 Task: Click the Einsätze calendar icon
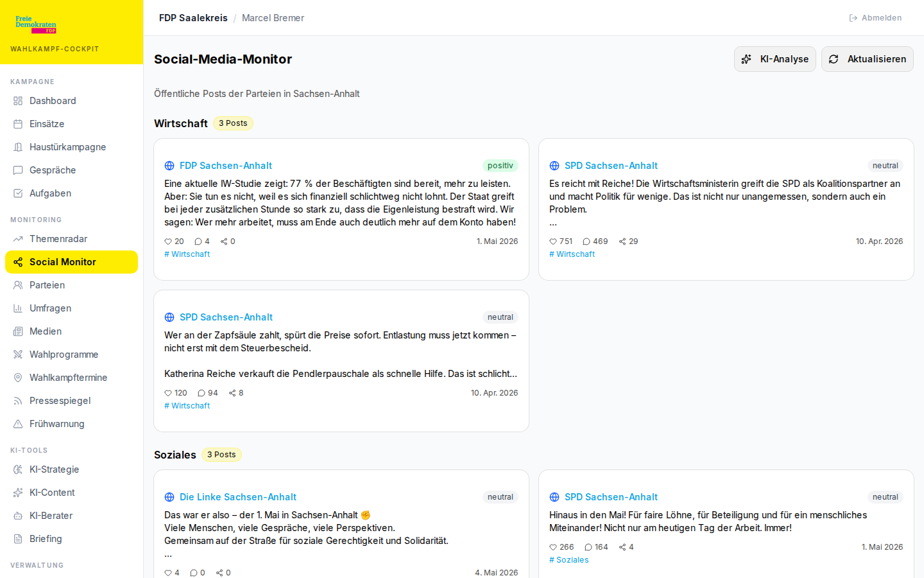pyautogui.click(x=18, y=124)
